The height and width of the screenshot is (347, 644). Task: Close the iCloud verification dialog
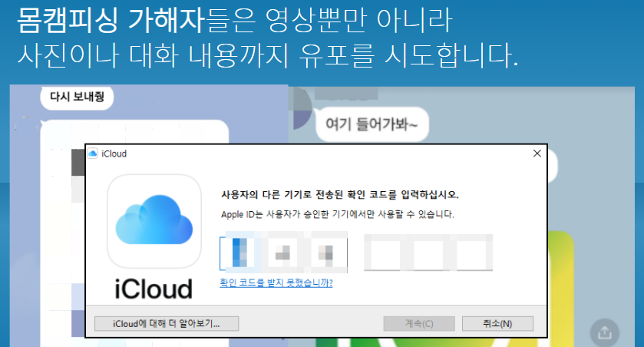(x=537, y=154)
